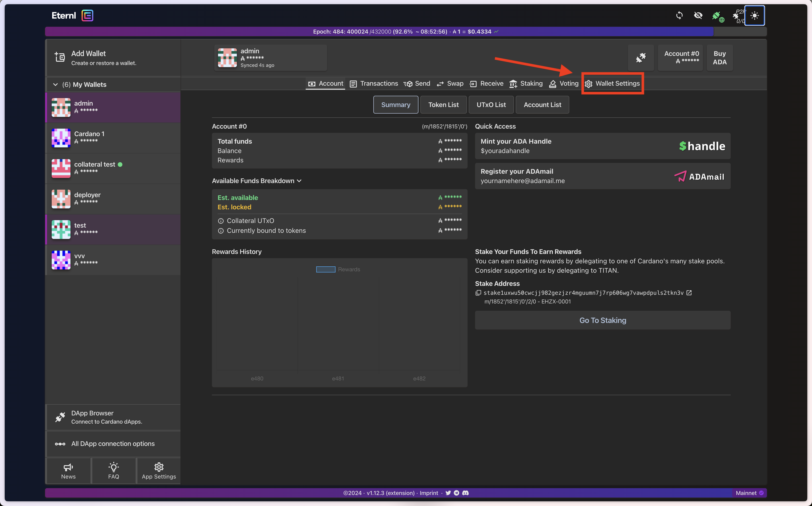Image resolution: width=812 pixels, height=506 pixels.
Task: Open stake address external link icon
Action: [x=689, y=293]
